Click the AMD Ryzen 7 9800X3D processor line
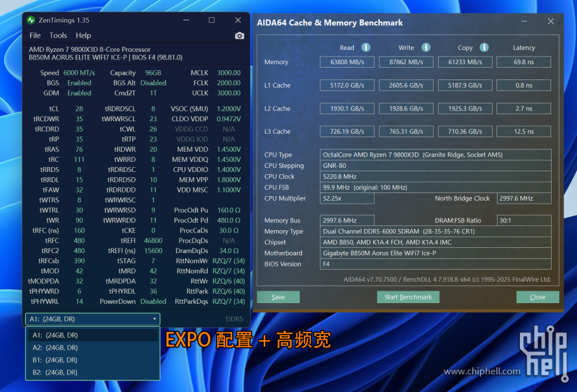577x392 pixels. pos(89,49)
